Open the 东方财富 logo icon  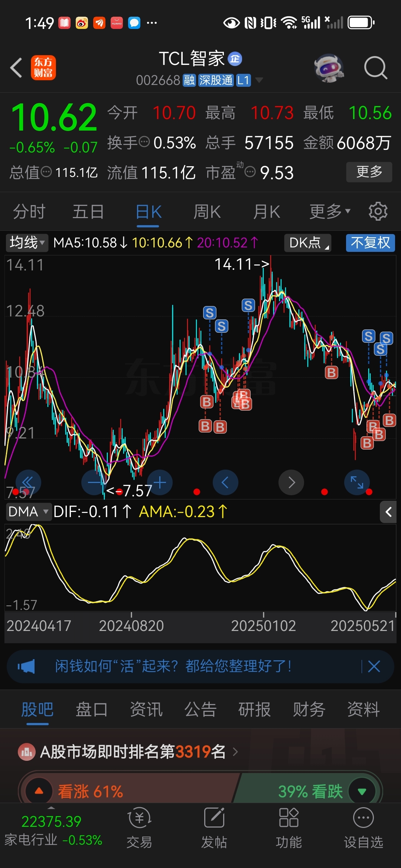pyautogui.click(x=43, y=68)
